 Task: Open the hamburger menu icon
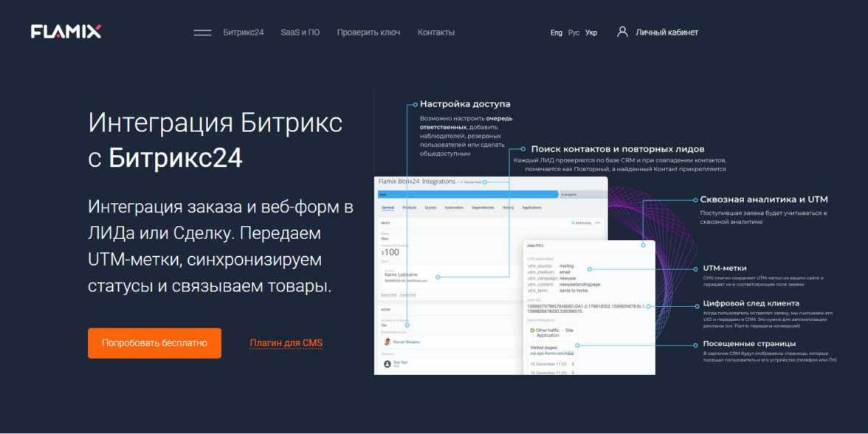[x=202, y=32]
